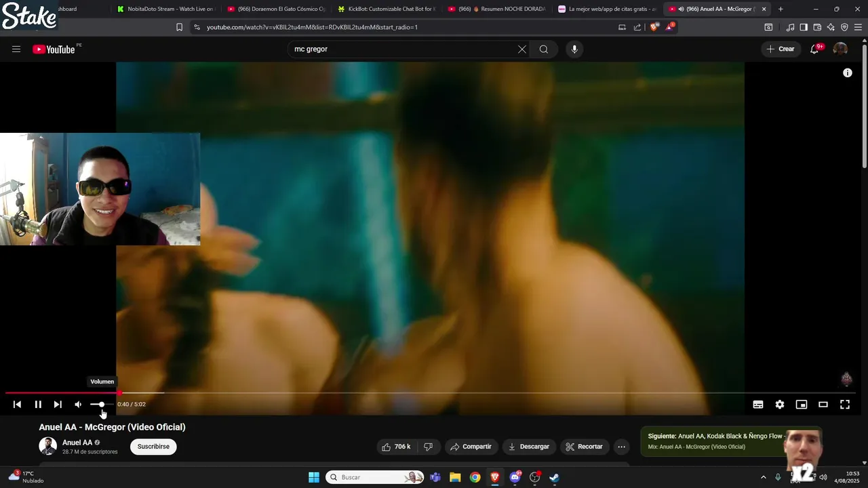868x488 pixels.
Task: Open Anuel AA channel avatar
Action: point(47,446)
